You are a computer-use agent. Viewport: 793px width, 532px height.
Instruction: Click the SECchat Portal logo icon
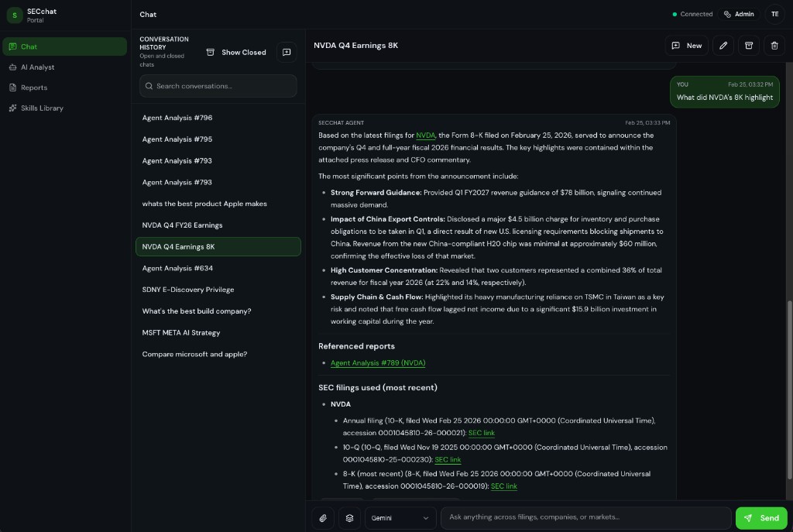[12, 14]
